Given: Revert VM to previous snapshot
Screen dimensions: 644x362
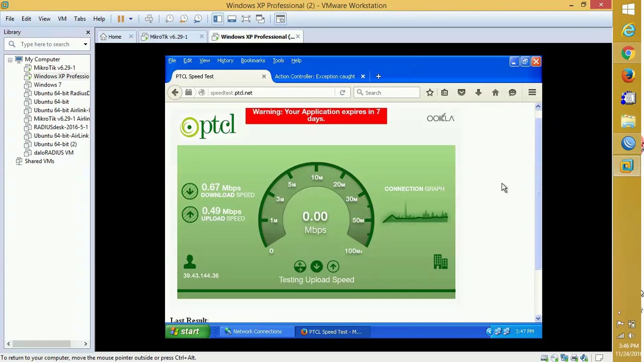Looking at the screenshot, I should pyautogui.click(x=184, y=19).
